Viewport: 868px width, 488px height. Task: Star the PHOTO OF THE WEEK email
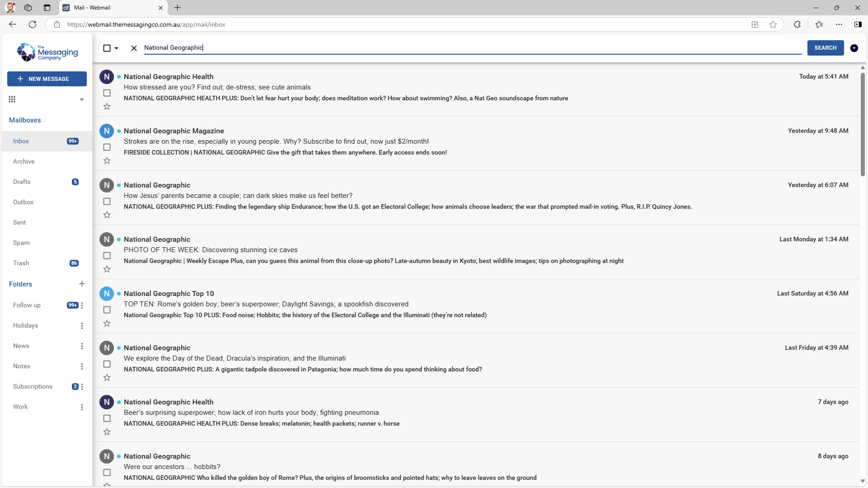[x=107, y=269]
